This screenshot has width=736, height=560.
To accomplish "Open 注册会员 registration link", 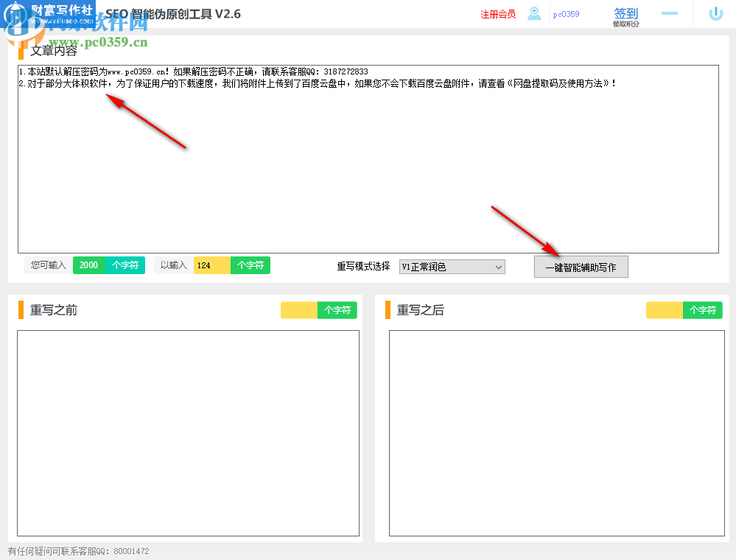I will coord(498,14).
